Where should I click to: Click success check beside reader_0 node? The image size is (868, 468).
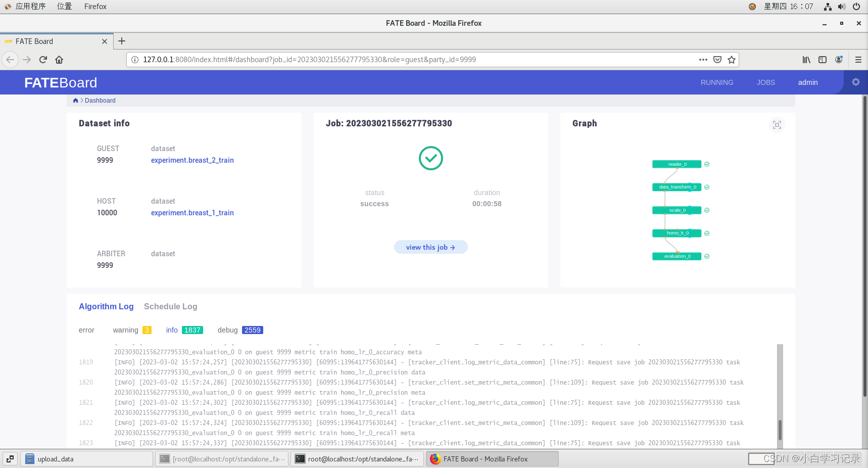coord(707,164)
